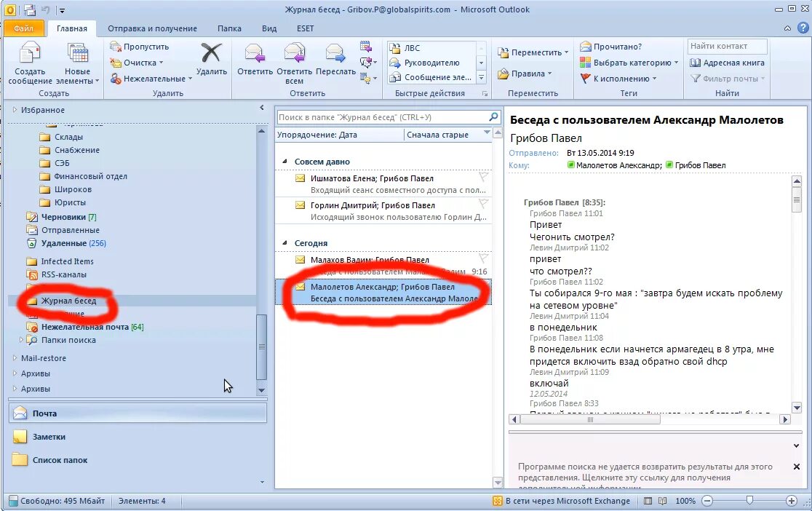This screenshot has width=812, height=511.
Task: Open the Выбрать категорию dropdown
Action: (629, 63)
